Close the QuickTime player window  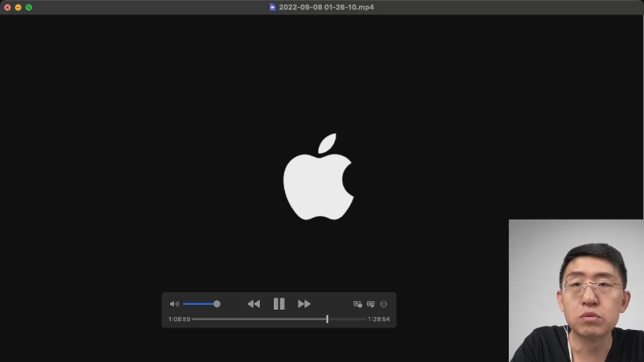tap(7, 7)
